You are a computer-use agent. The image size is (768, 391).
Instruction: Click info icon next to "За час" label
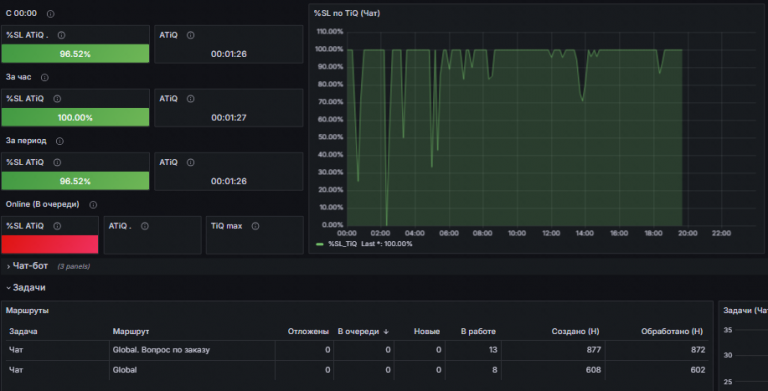[x=45, y=77]
